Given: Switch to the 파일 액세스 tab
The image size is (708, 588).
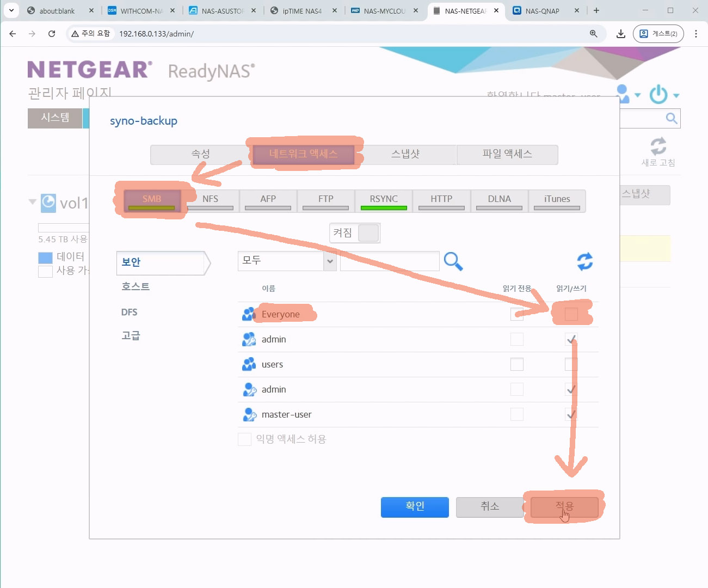Looking at the screenshot, I should tap(507, 154).
